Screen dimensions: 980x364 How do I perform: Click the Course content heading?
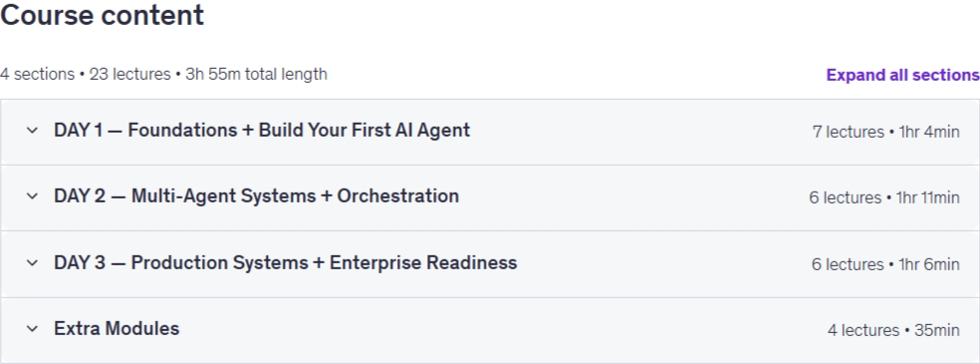tap(102, 15)
